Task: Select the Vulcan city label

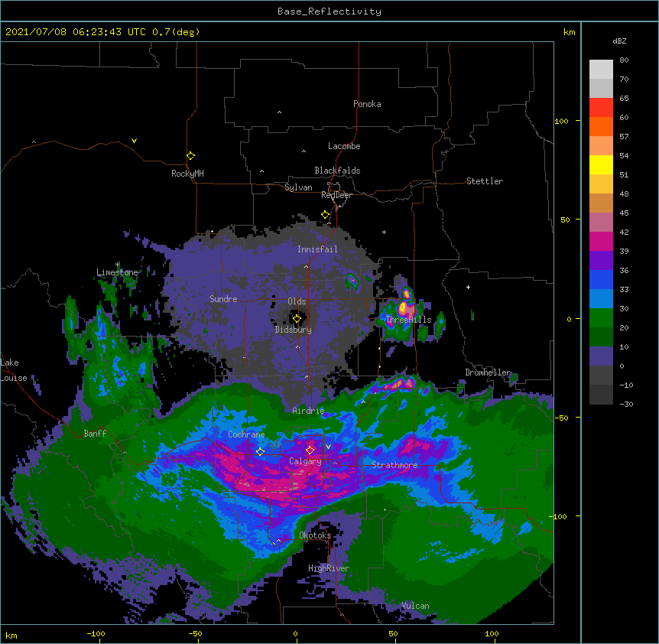Action: [x=415, y=606]
